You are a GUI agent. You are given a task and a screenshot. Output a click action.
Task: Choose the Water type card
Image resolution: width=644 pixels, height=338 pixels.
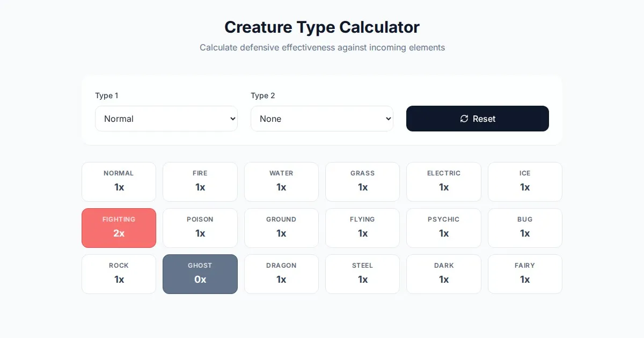[281, 182]
